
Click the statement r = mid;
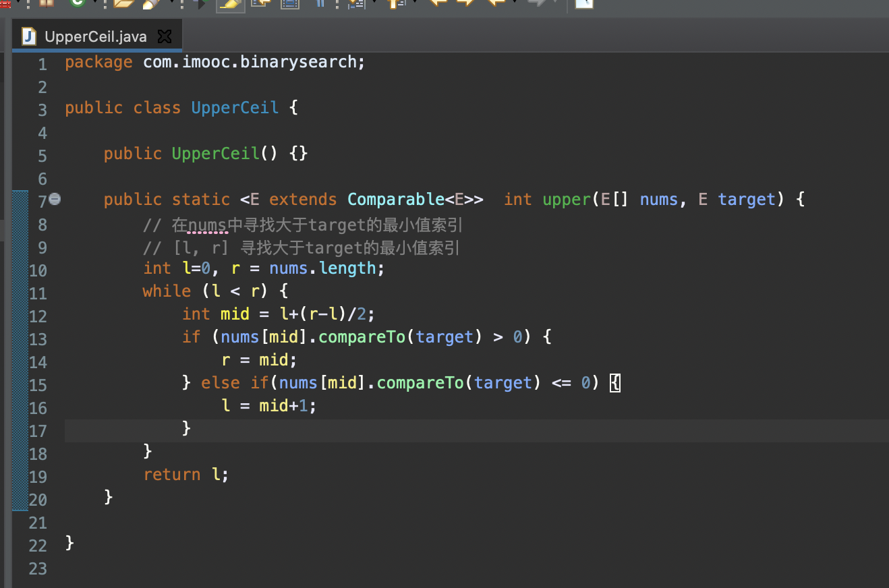click(260, 360)
